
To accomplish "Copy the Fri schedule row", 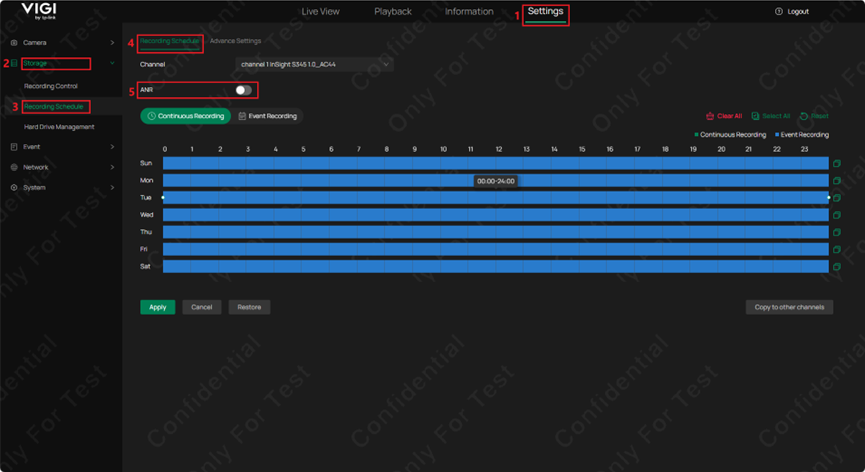I will (837, 249).
